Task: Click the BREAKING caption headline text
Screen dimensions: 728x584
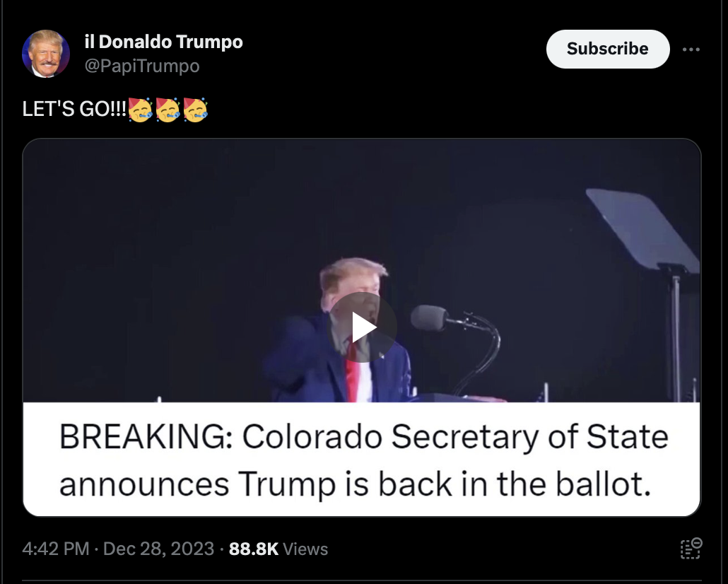Action: [363, 460]
